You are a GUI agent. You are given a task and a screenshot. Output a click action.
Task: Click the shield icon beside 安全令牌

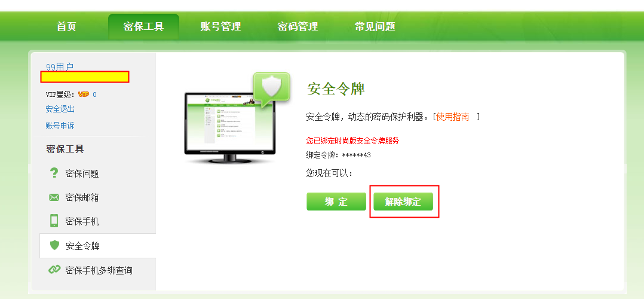click(54, 246)
